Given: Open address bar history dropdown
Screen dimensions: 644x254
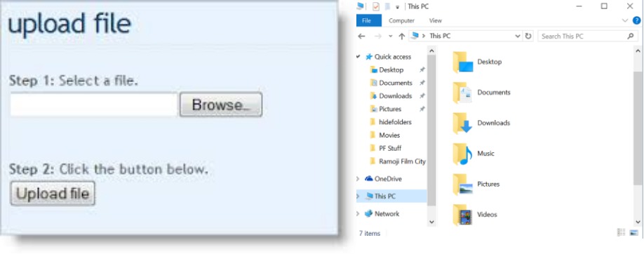Looking at the screenshot, I should point(518,36).
